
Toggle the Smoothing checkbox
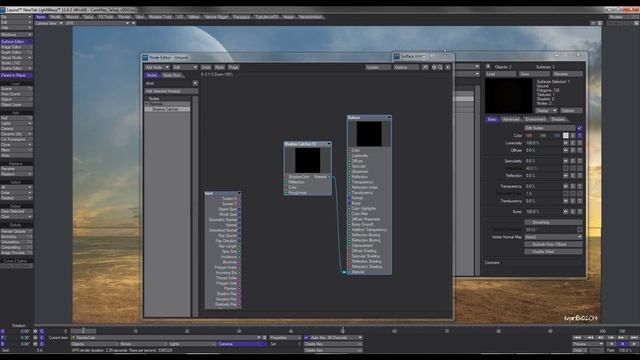553,222
